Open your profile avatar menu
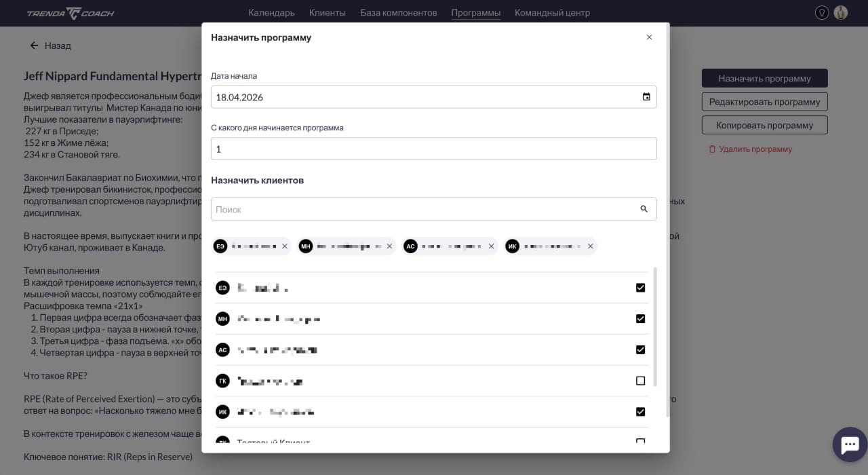The height and width of the screenshot is (475, 868). pos(841,12)
